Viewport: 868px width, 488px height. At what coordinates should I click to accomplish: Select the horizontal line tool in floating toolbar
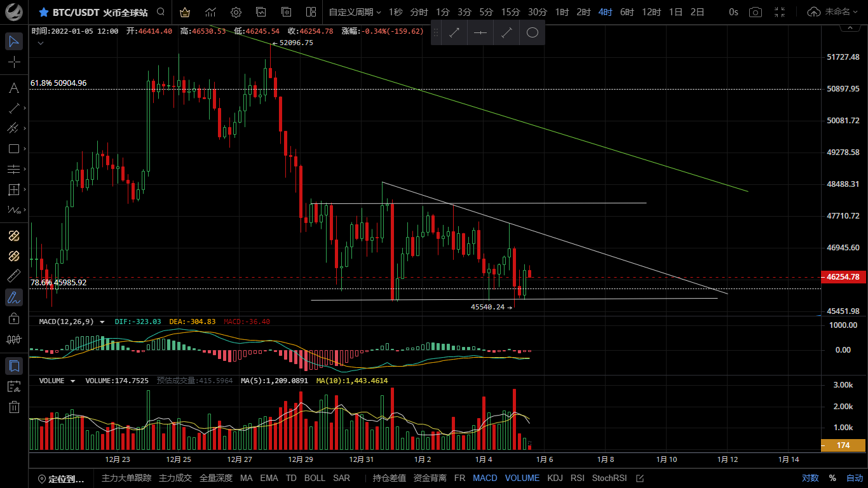(x=480, y=32)
